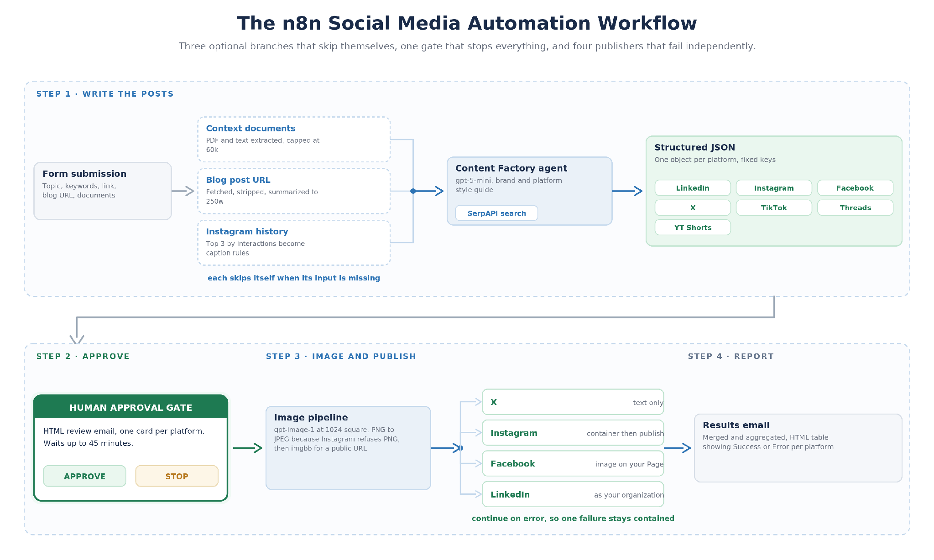Click 'gpt-5-mini, brand and platform style guide' text
934x560 pixels.
pos(508,185)
